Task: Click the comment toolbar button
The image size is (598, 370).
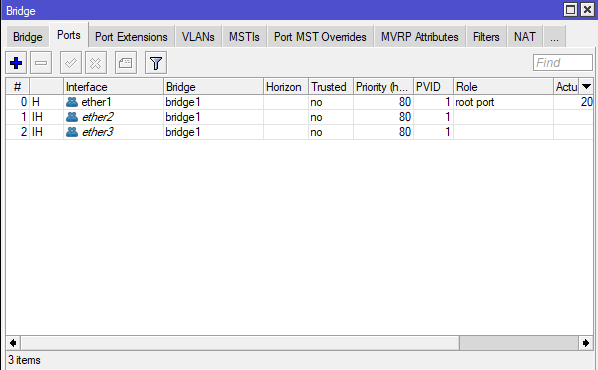Action: click(x=125, y=63)
